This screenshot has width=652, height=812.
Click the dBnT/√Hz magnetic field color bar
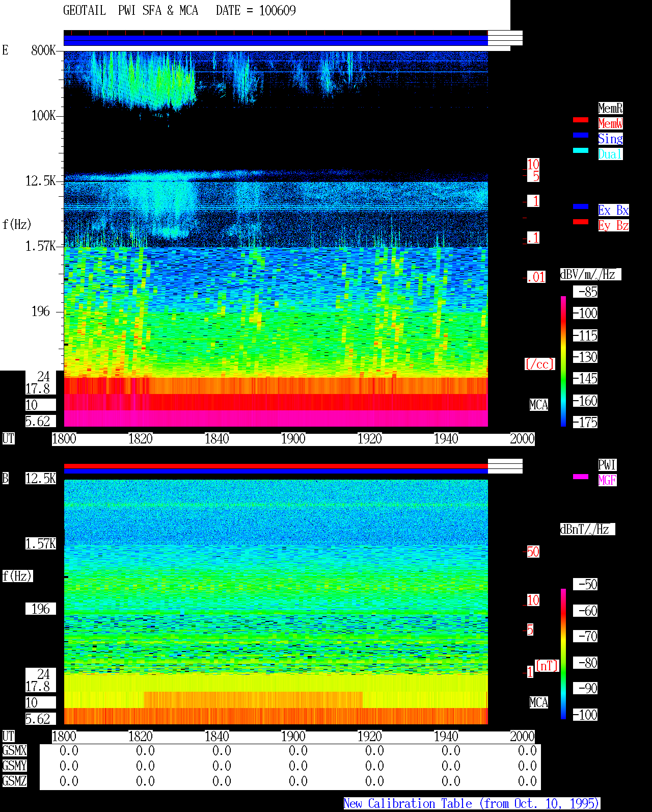tap(563, 654)
